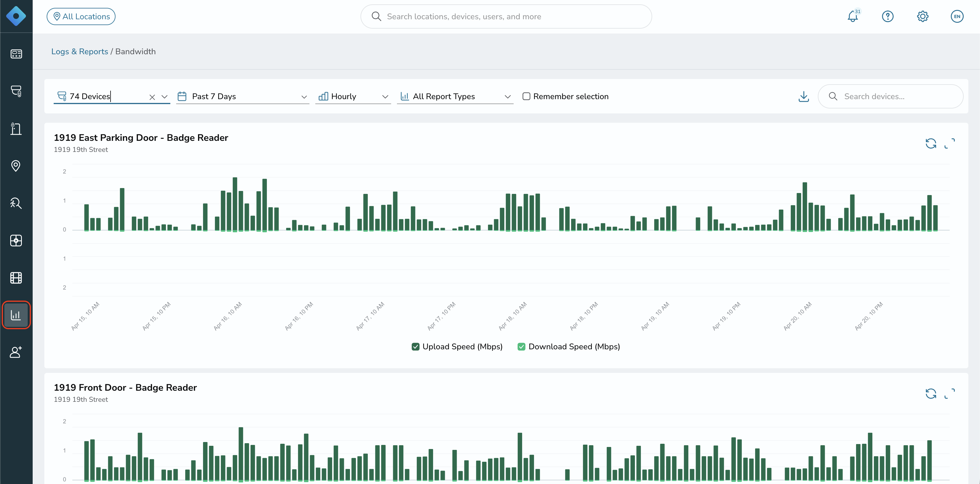Open the map pin locations sidebar icon

pos(16,166)
